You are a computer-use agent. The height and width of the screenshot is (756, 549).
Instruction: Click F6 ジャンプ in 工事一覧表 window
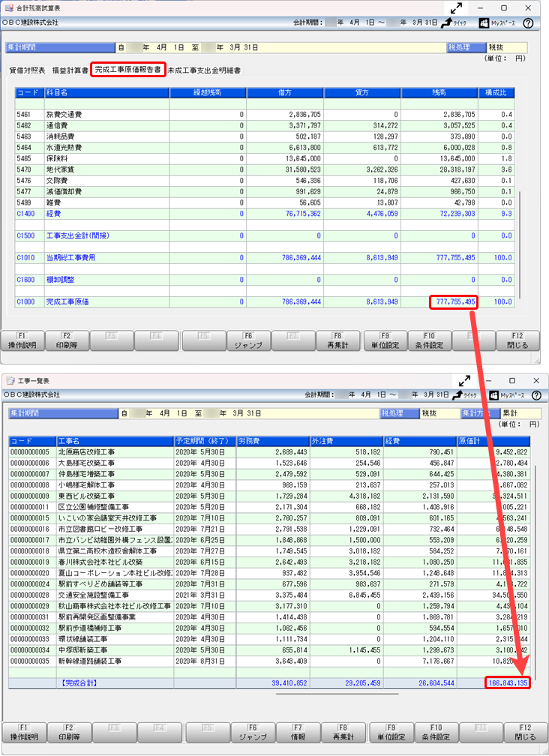tap(253, 732)
